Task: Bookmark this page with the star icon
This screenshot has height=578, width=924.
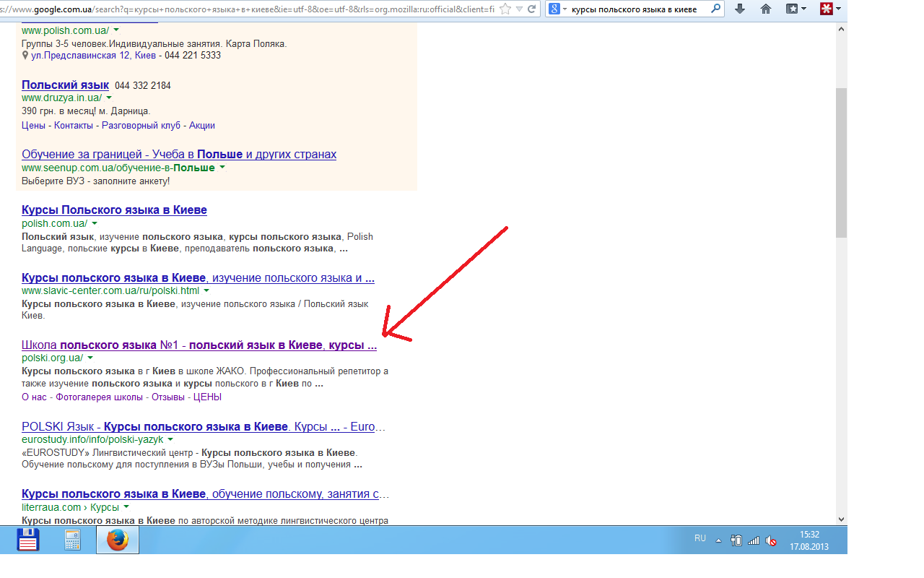Action: 505,9
